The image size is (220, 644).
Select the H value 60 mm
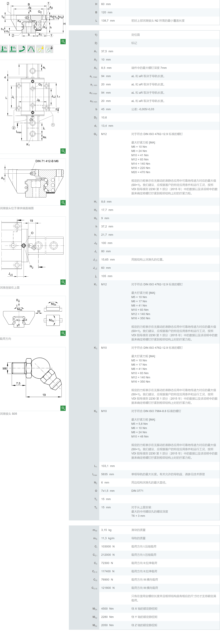coord(106,4)
